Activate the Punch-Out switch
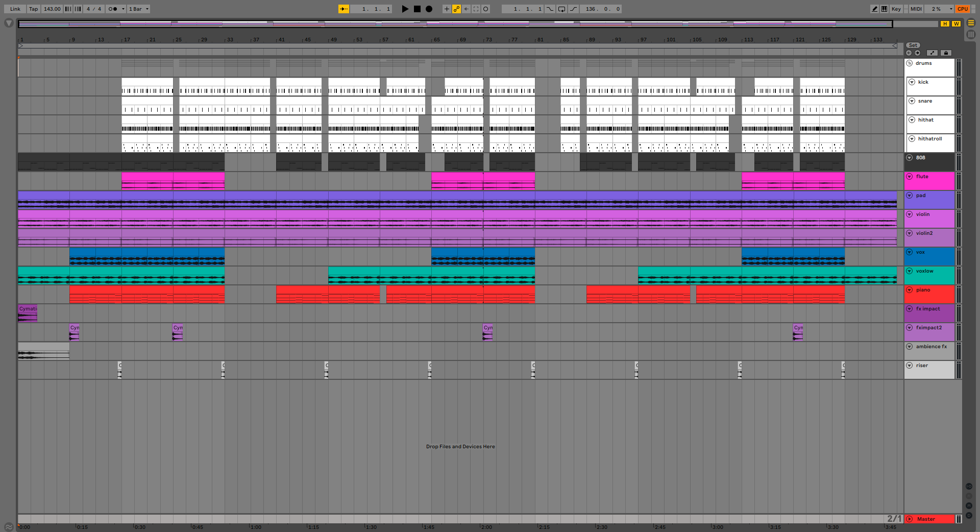The width and height of the screenshot is (980, 532). (574, 9)
